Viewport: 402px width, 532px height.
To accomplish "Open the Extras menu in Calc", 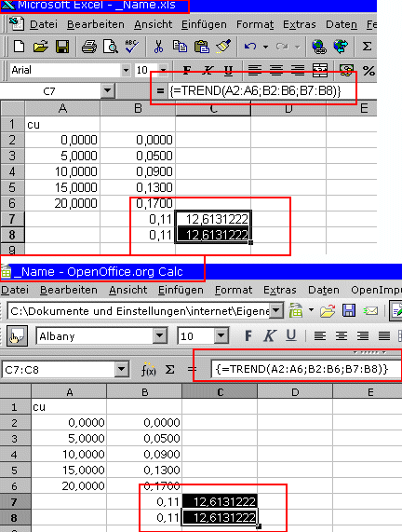I will (x=280, y=290).
